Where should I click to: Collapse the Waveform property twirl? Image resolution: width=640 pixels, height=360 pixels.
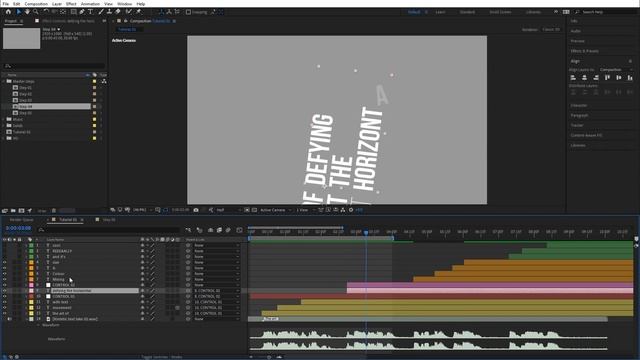pyautogui.click(x=38, y=325)
